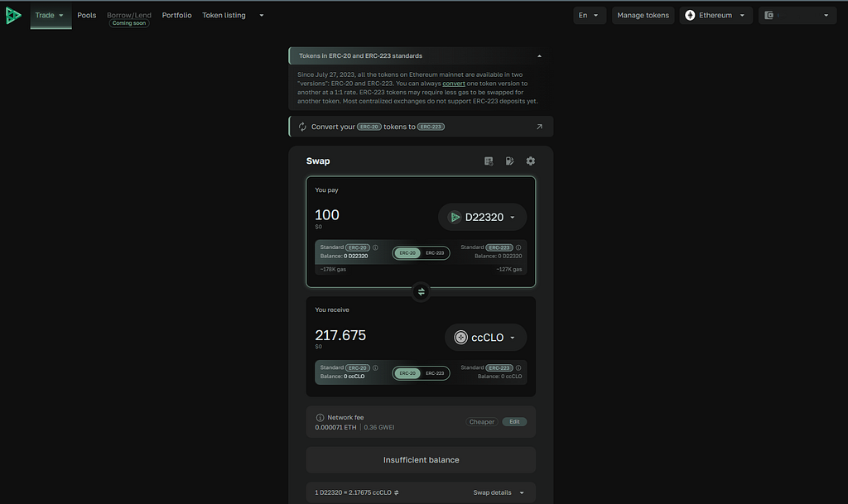Select ERC-223 standard for ccCLO
The image size is (848, 504).
(x=435, y=373)
